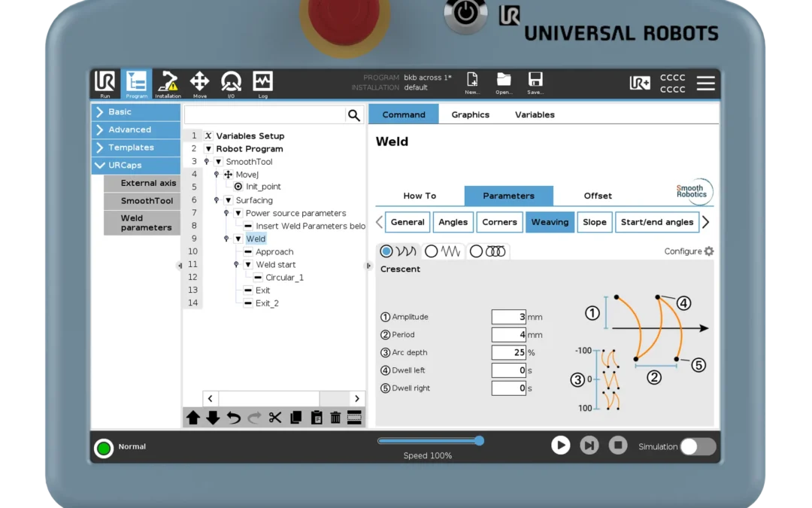This screenshot has width=812, height=508.
Task: Click the Arc depth input field
Action: (508, 352)
